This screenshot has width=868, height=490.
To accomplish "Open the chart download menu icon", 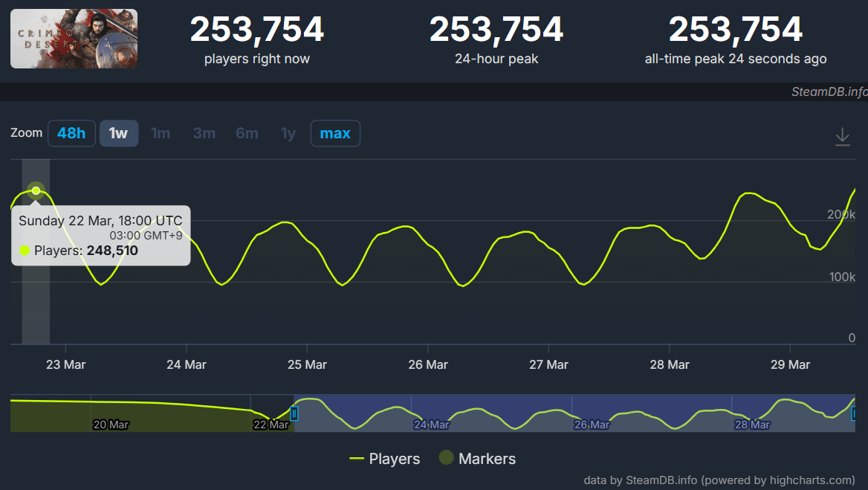I will [842, 137].
